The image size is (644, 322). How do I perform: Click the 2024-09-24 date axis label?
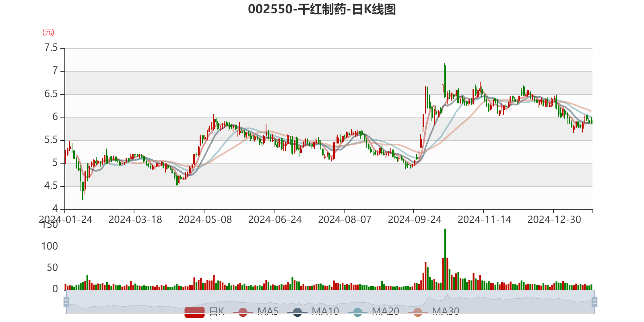415,219
